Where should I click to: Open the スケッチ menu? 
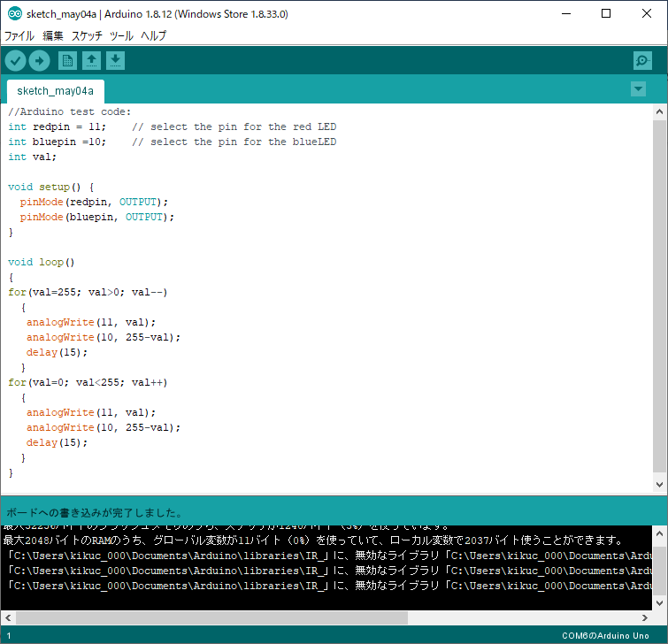coord(87,36)
